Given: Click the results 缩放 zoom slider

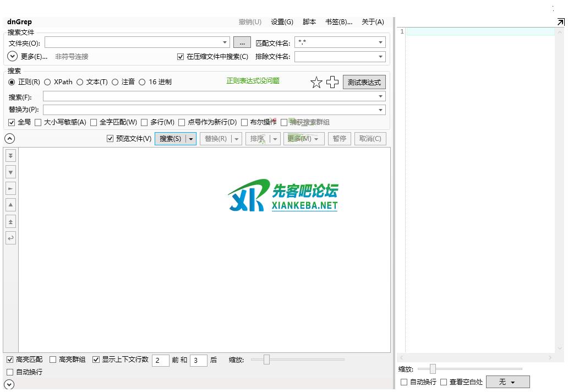Looking at the screenshot, I should pyautogui.click(x=267, y=360).
